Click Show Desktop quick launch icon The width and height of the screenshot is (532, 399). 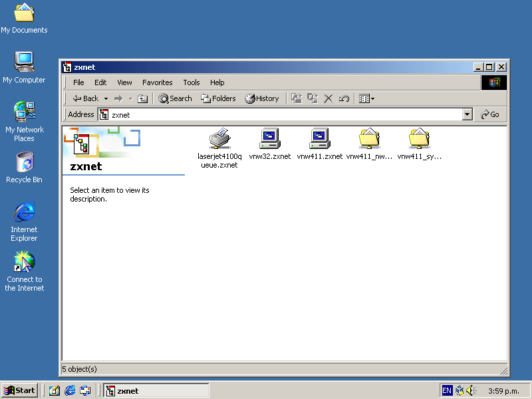[x=55, y=390]
